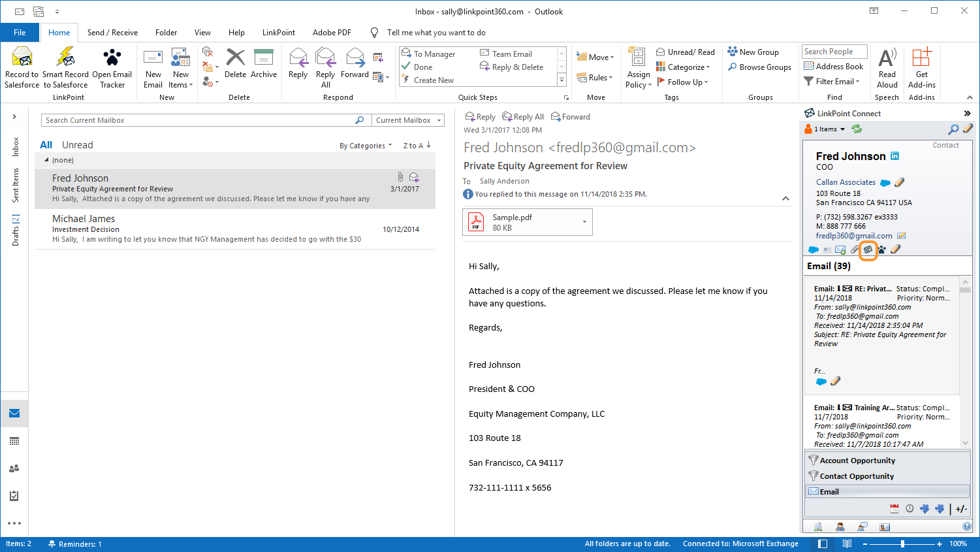Collapse the (none) category group

tap(46, 160)
